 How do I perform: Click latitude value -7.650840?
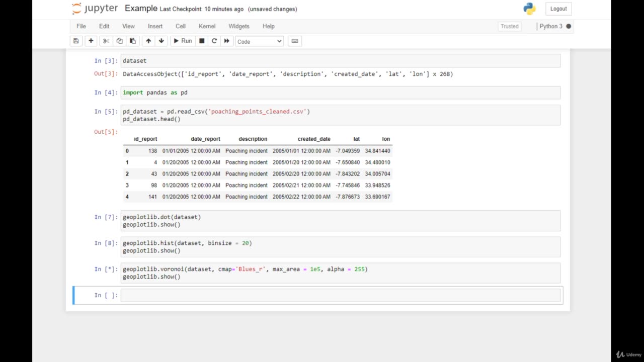(348, 162)
